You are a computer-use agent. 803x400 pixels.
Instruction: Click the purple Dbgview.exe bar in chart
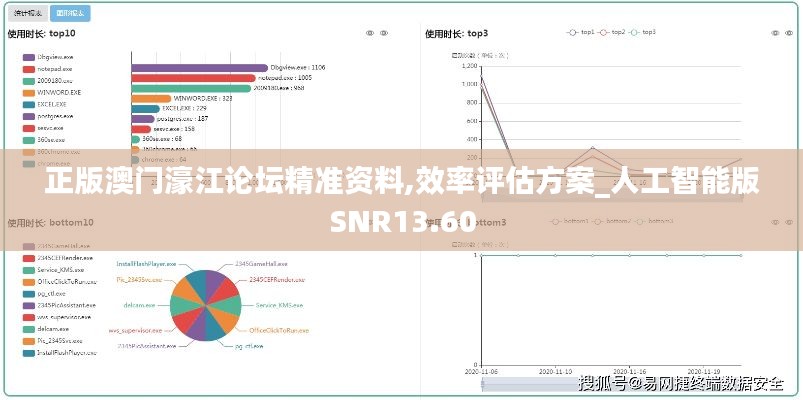(x=200, y=68)
